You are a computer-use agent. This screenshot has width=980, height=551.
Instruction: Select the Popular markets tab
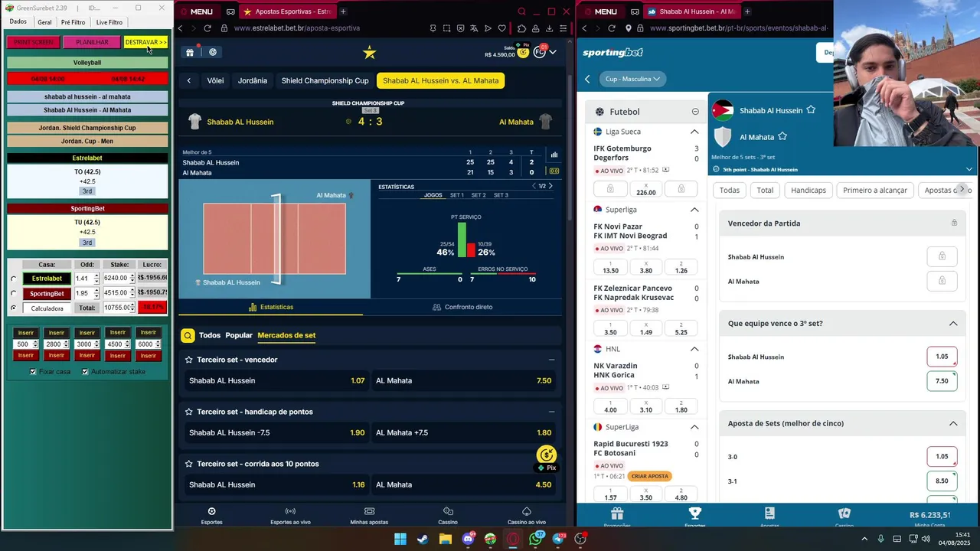[239, 335]
